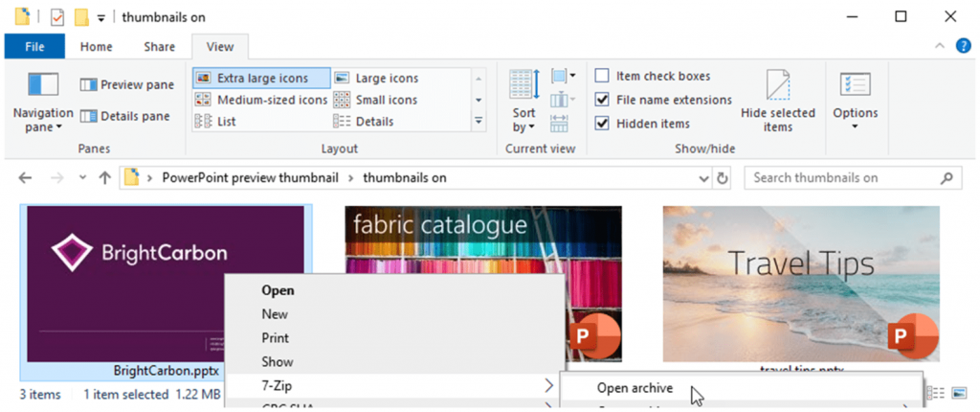Open Help via the question mark icon

tap(964, 46)
